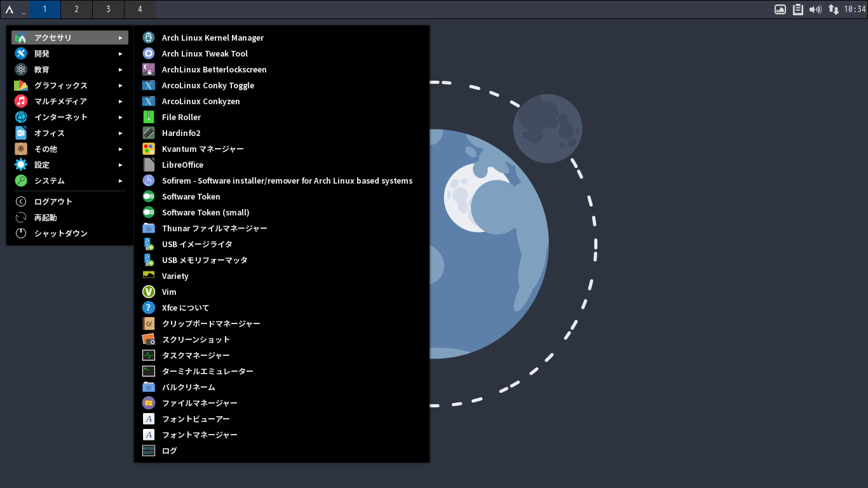Viewport: 868px width, 488px height.
Task: Launch Software Token (small)
Action: point(281,212)
